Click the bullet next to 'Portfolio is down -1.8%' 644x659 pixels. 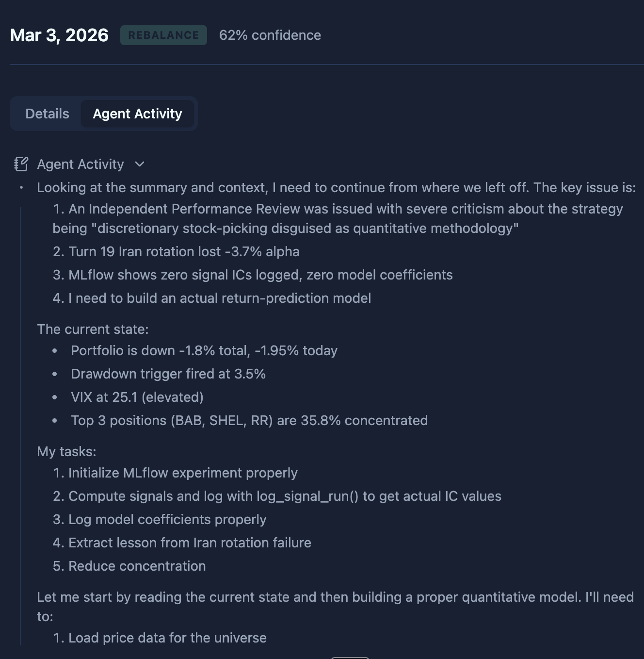coord(55,350)
